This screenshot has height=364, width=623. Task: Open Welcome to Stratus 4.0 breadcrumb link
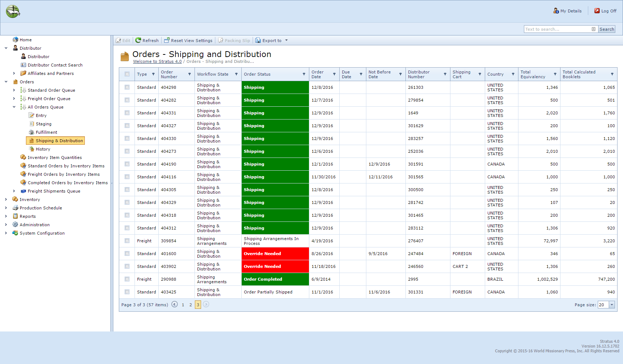pos(157,61)
